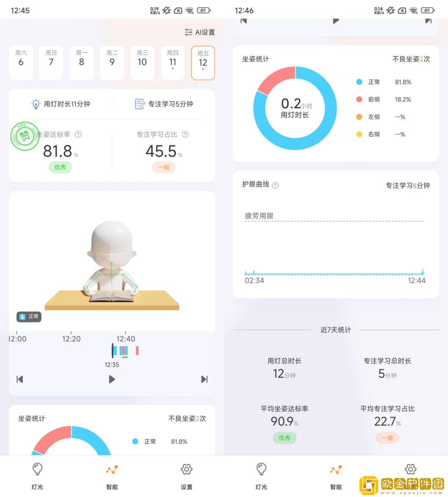Open the AI设置 sliders icon
The width and height of the screenshot is (448, 497).
click(x=189, y=32)
